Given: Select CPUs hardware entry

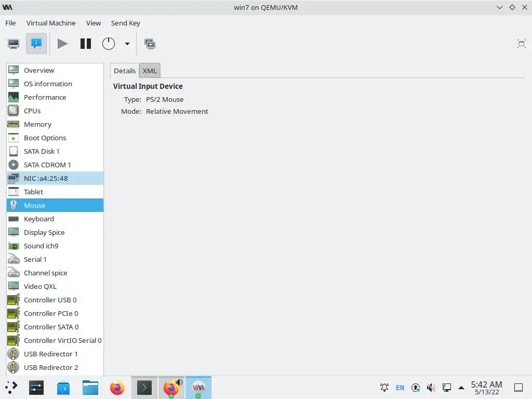Looking at the screenshot, I should 55,111.
